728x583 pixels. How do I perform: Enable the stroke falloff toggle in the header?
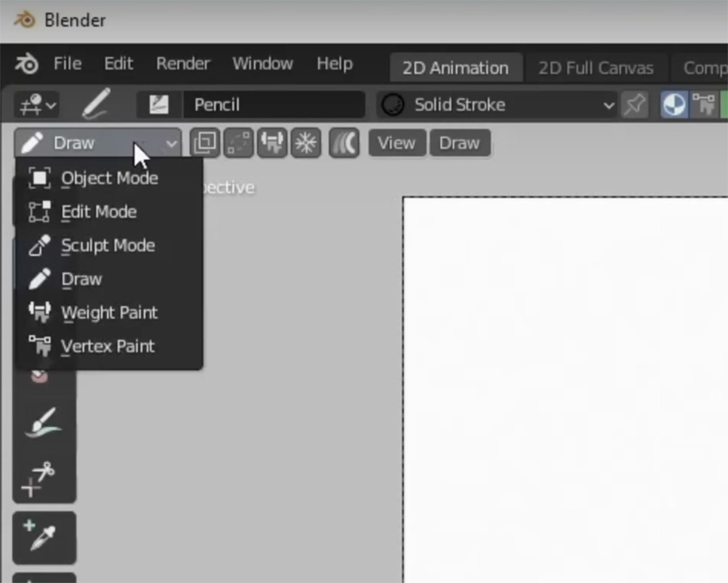[x=342, y=143]
